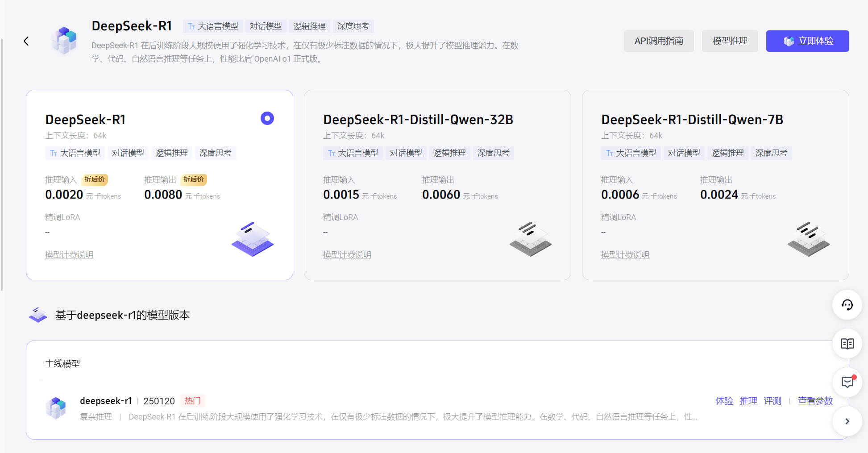Click 折后价 badge next to 推理输出
This screenshot has width=868, height=453.
pyautogui.click(x=194, y=179)
